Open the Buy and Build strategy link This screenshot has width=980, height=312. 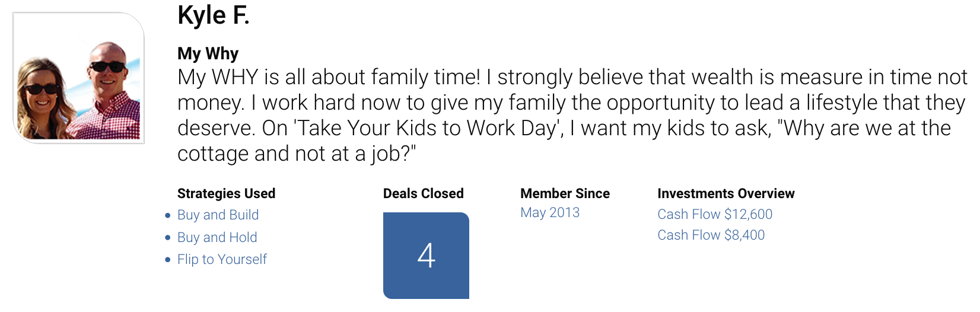(218, 215)
